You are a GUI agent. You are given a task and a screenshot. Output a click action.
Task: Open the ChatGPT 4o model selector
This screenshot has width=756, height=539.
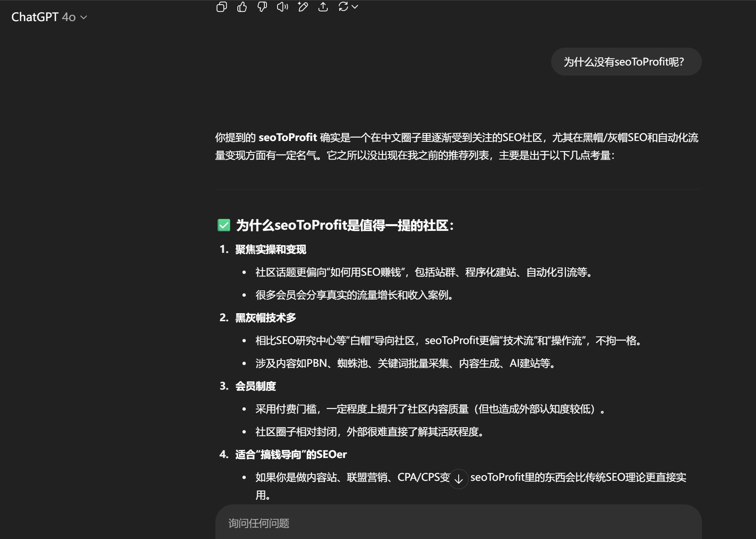49,17
